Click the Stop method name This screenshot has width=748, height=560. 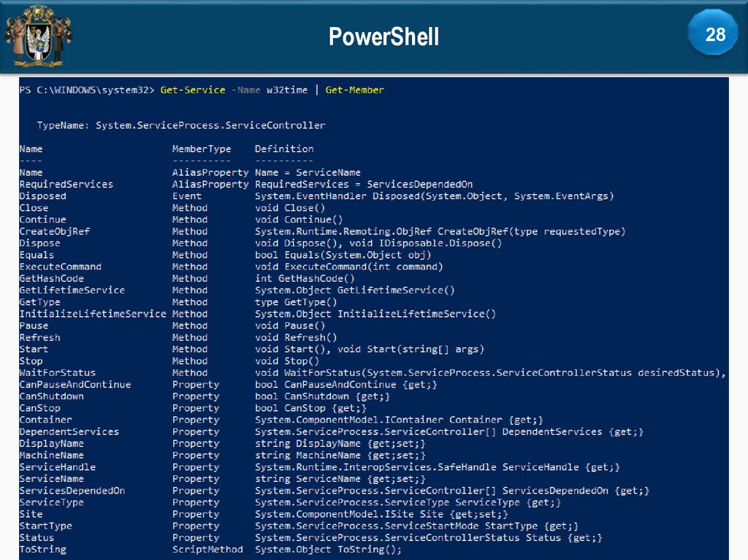point(31,361)
